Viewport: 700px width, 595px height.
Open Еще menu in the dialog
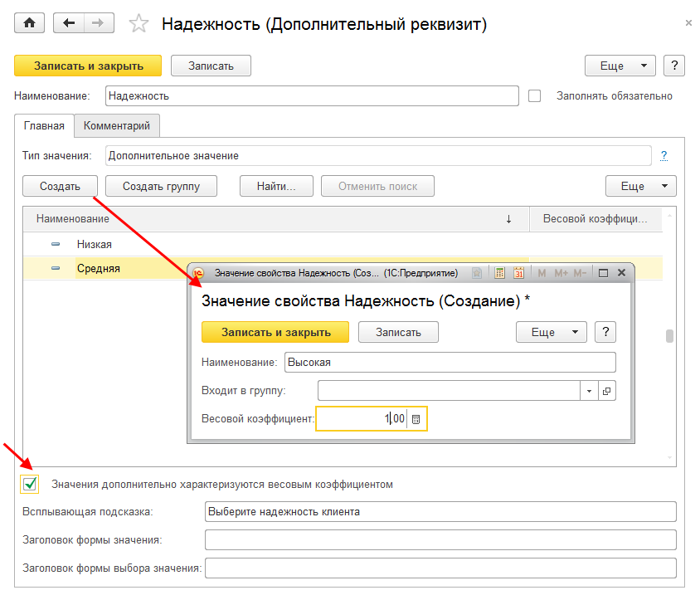552,332
